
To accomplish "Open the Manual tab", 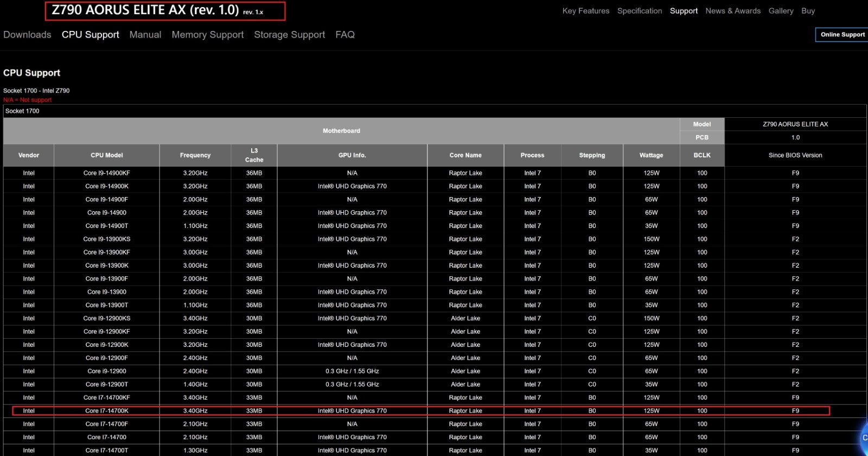I will click(145, 35).
